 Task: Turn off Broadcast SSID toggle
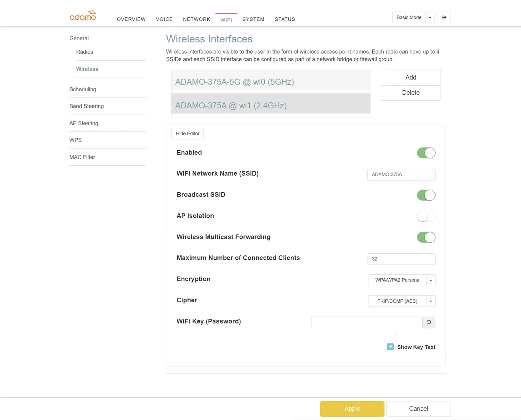pos(426,195)
